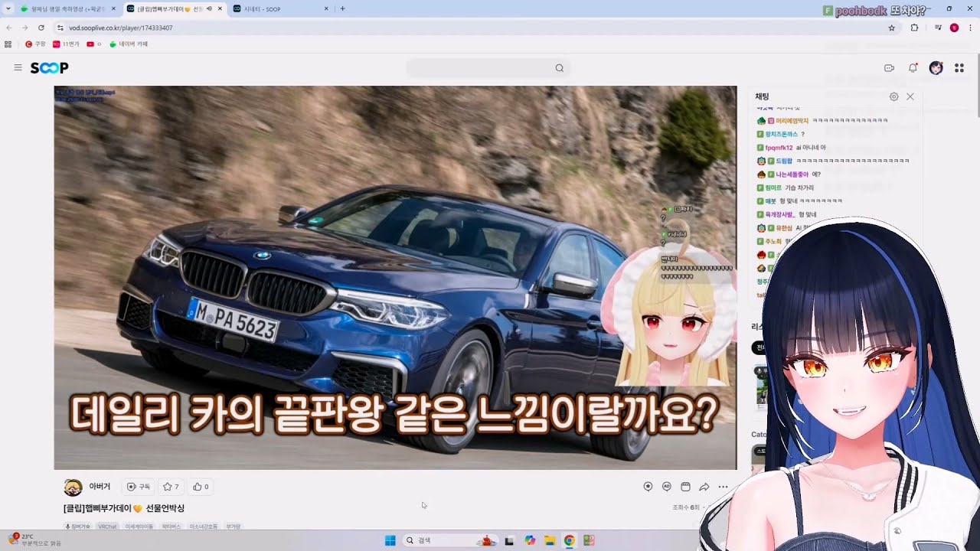Open the bookmarks bar apps grid
The width and height of the screenshot is (980, 551).
click(x=8, y=44)
